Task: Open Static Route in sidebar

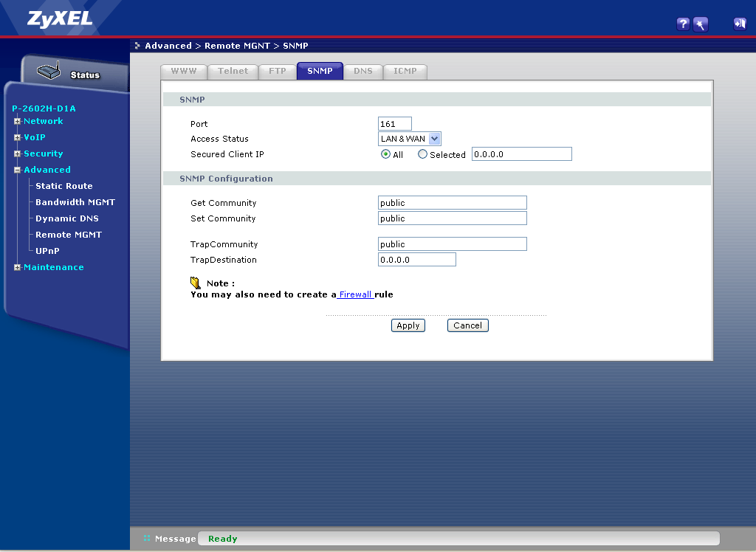Action: (64, 186)
